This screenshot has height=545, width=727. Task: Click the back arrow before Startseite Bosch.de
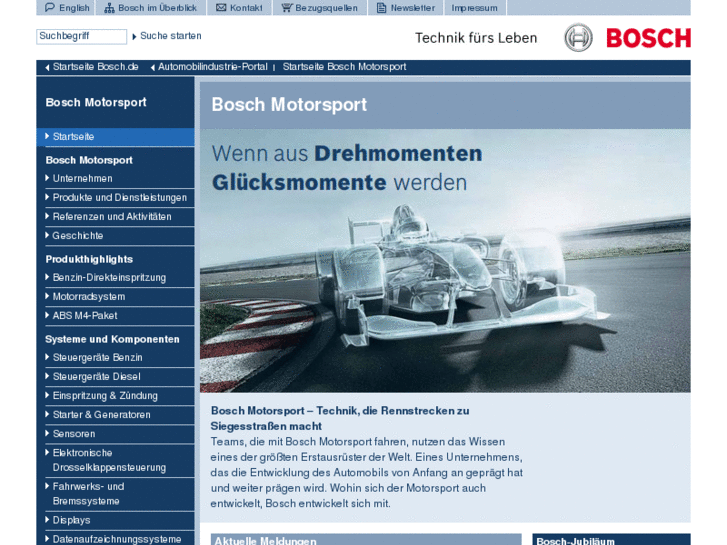47,67
